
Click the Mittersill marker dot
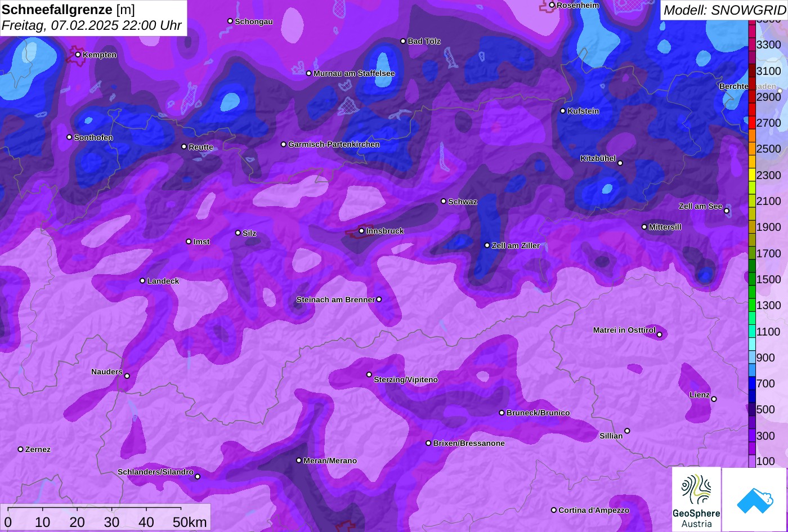(644, 227)
